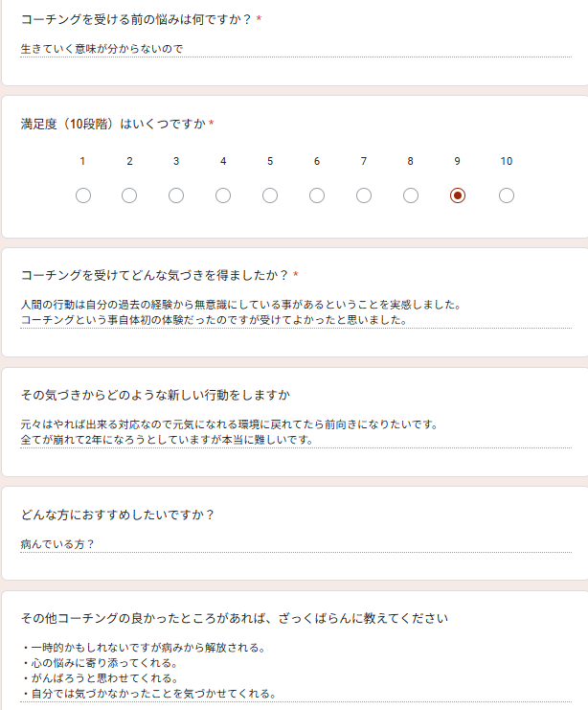Click the answer field for コーチングを受ける前の悩み

296,49
